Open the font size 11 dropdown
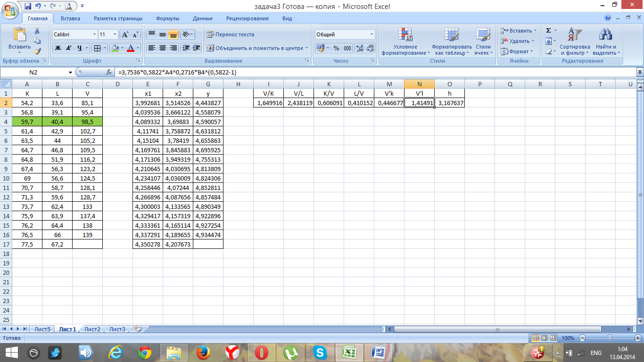This screenshot has height=362, width=644. pos(115,34)
